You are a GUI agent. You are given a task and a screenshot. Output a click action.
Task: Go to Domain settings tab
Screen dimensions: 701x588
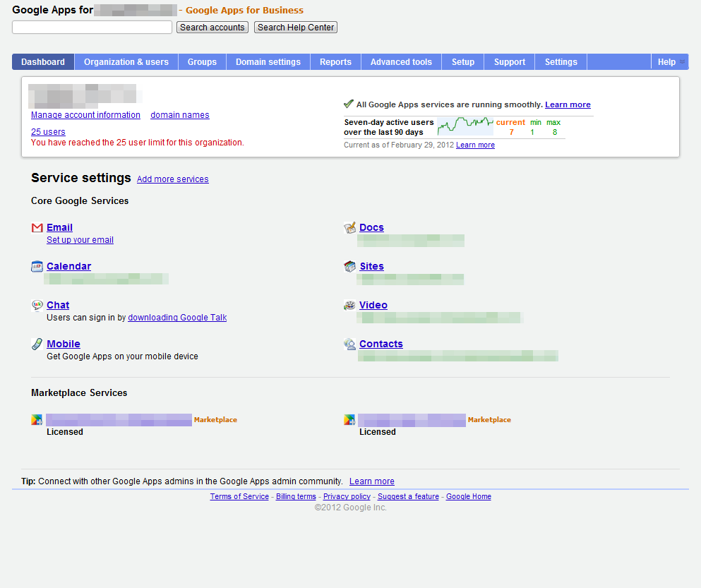click(268, 61)
